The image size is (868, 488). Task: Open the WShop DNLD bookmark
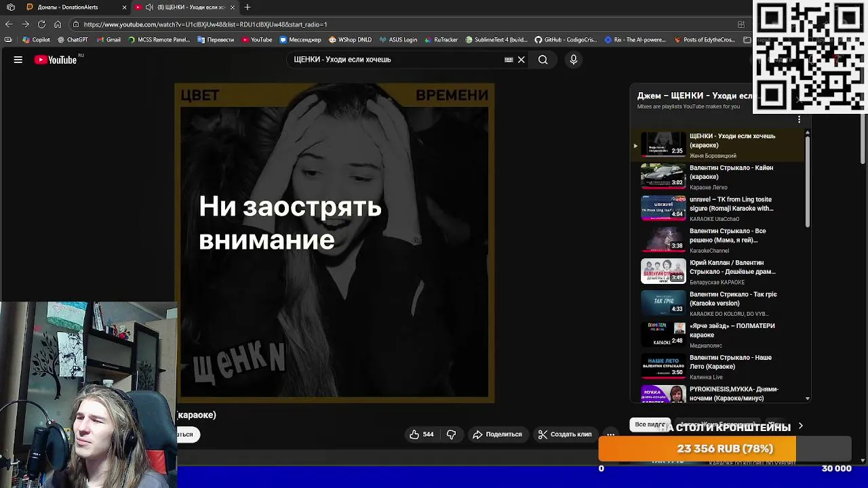click(350, 40)
